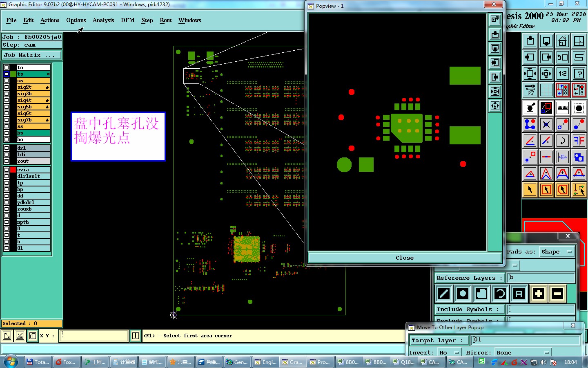Click the delete point X tool icon
The width and height of the screenshot is (588, 368).
[x=546, y=124]
